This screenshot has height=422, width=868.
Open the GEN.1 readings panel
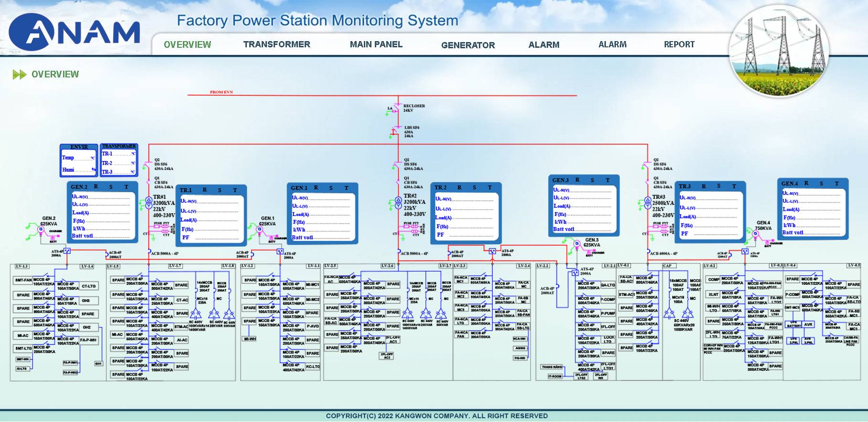click(322, 213)
